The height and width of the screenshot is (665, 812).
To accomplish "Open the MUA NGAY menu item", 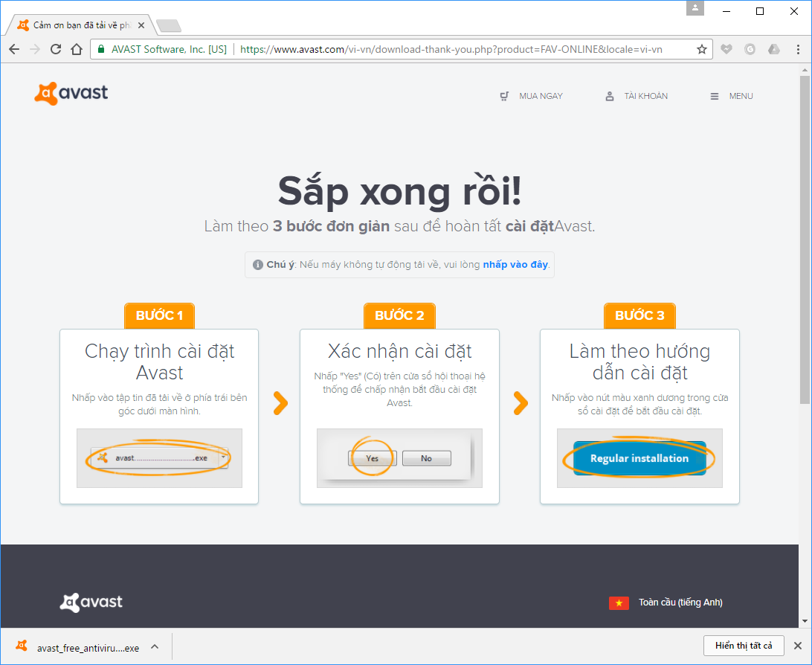I will 541,97.
